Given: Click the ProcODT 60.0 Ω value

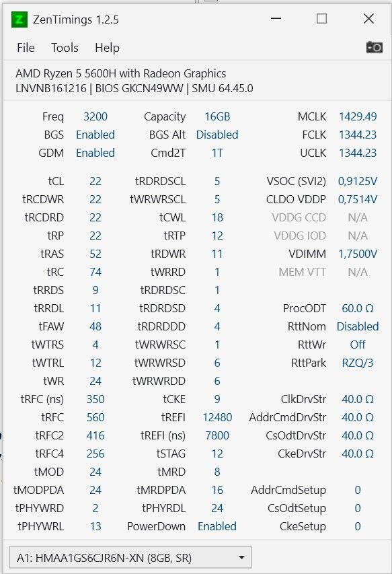Looking at the screenshot, I should (358, 308).
